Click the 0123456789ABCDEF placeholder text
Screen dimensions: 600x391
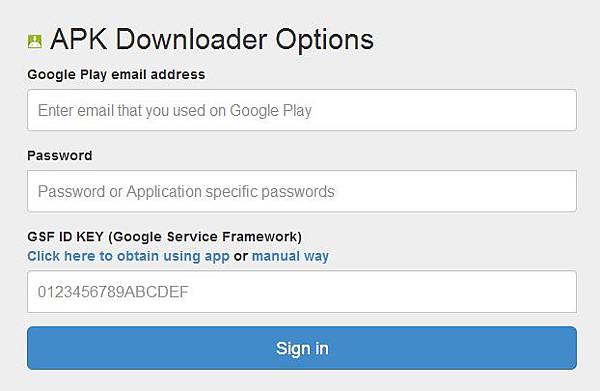tap(113, 292)
